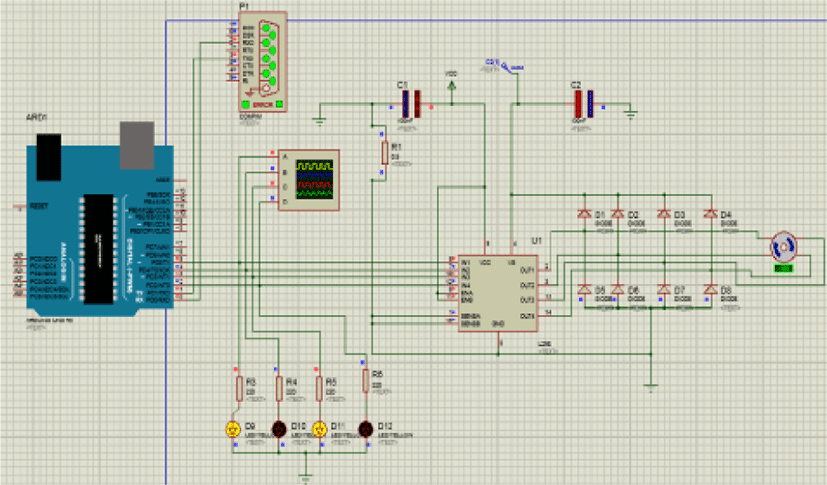Screen dimensions: 827x485
Task: Select the ground symbol right of C2
Action: pyautogui.click(x=630, y=113)
